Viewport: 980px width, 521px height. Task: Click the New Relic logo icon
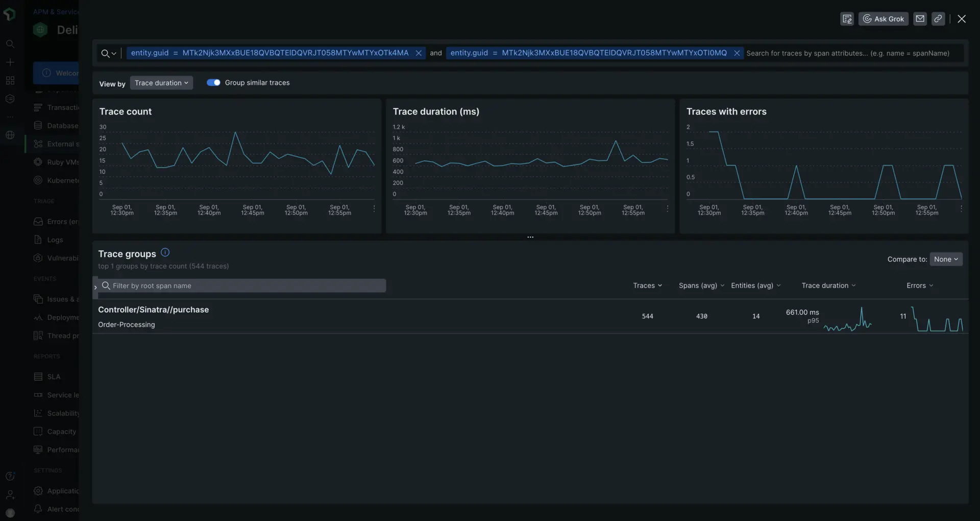coord(10,14)
